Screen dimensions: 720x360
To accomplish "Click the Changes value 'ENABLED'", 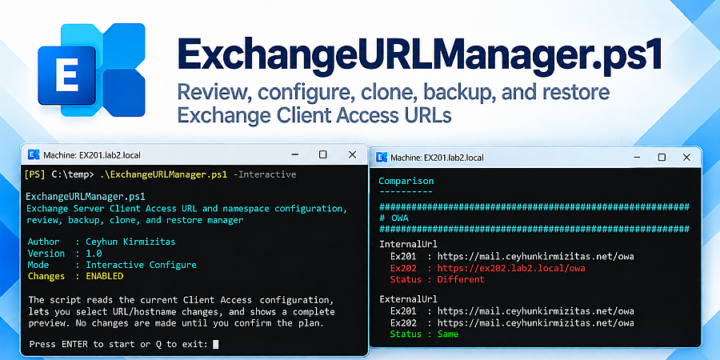I will pos(105,276).
